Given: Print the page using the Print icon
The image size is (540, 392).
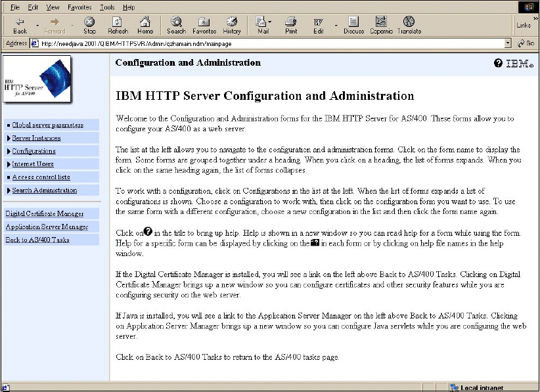Looking at the screenshot, I should point(291,26).
